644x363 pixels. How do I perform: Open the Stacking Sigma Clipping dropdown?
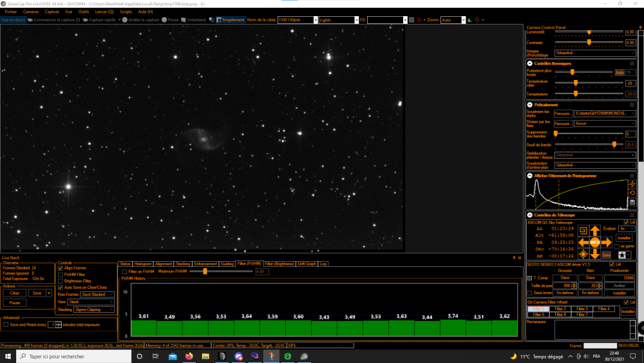tap(93, 309)
